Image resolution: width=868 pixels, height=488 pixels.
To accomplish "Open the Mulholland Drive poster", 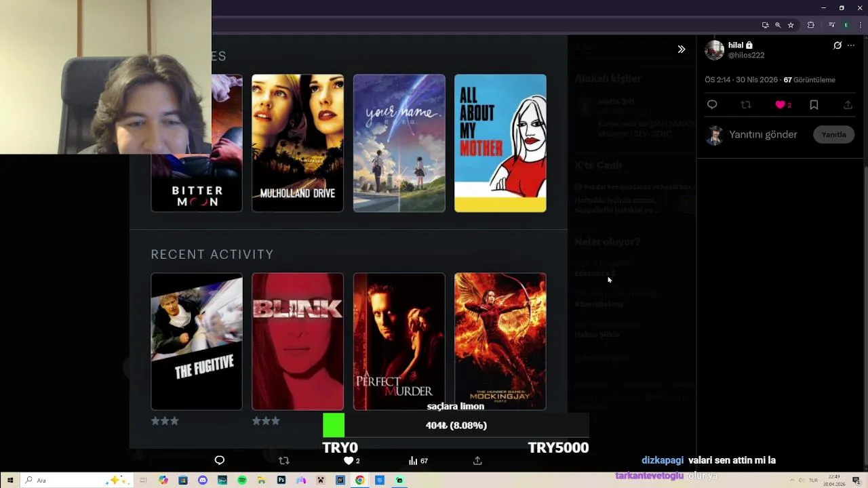I will [x=298, y=143].
